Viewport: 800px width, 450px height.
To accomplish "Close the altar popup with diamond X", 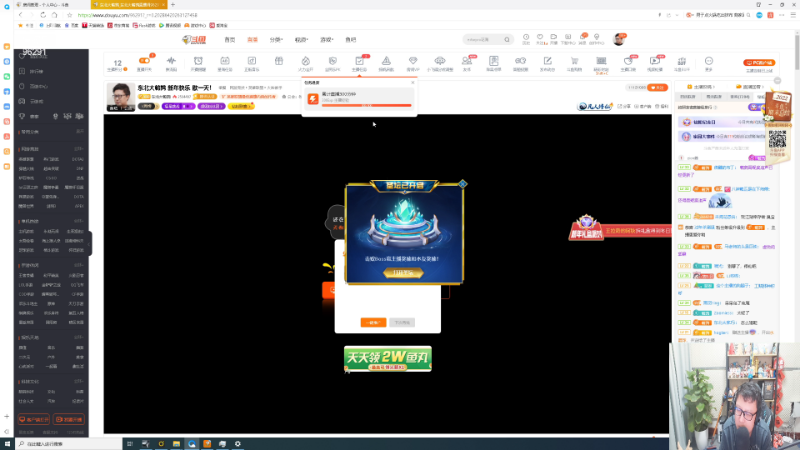I will click(463, 184).
